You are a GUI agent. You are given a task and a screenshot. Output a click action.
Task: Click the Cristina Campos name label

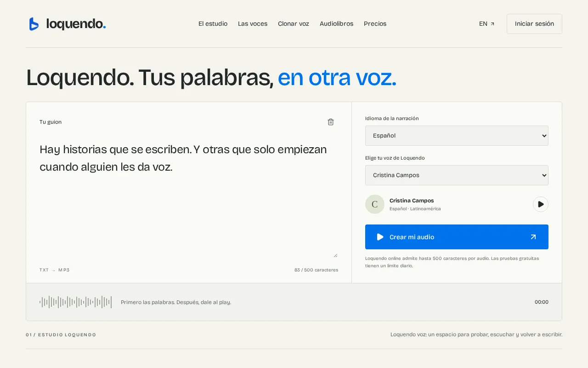click(x=412, y=201)
